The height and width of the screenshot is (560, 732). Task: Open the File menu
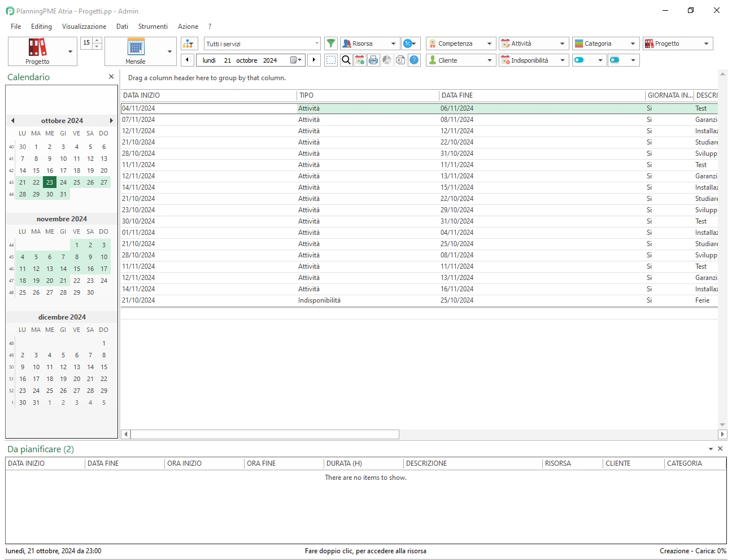pyautogui.click(x=16, y=27)
